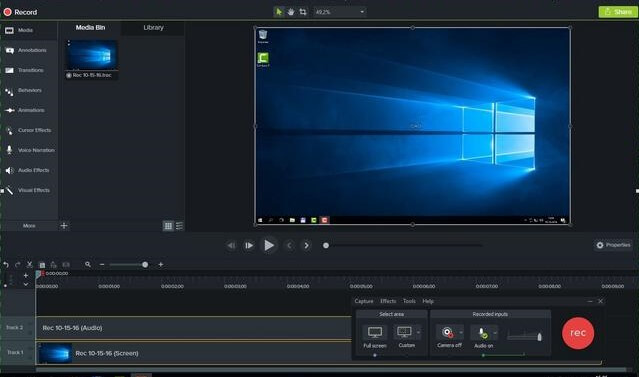
Task: Open the Annotations panel
Action: (x=29, y=50)
